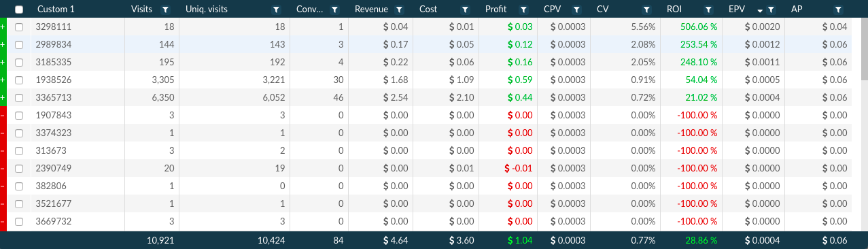Open the filter icon on Revenue column

(x=399, y=10)
